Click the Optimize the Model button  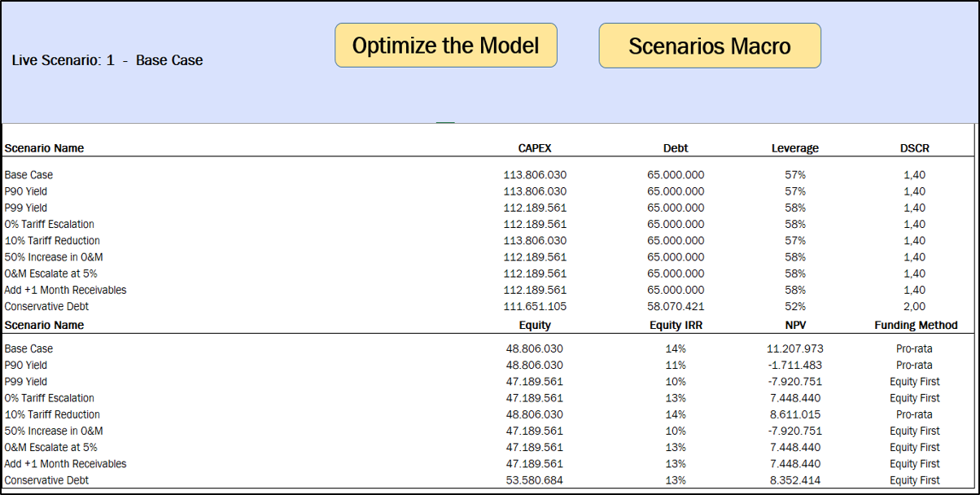tap(446, 45)
